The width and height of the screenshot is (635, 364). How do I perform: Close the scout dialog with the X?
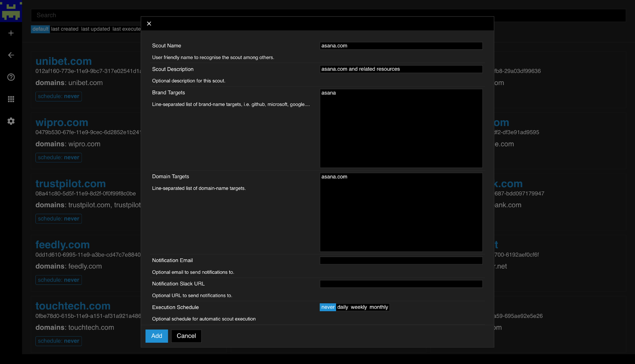click(149, 23)
